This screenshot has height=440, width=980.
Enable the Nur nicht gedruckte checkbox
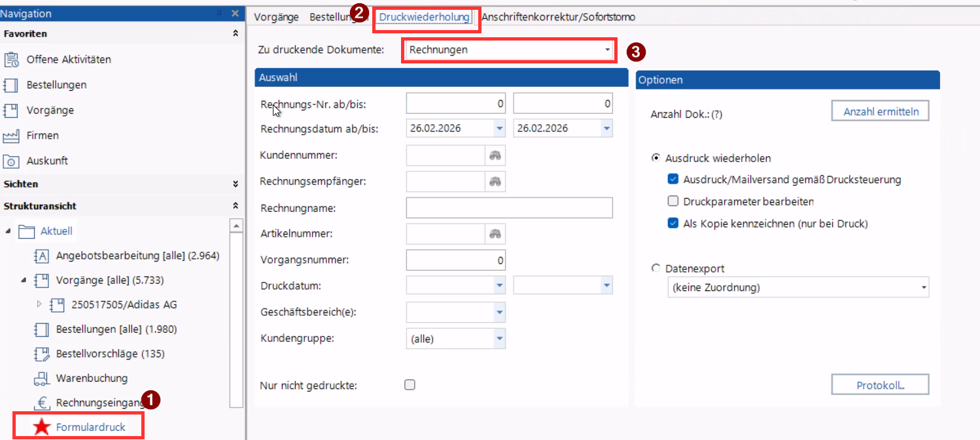point(410,385)
